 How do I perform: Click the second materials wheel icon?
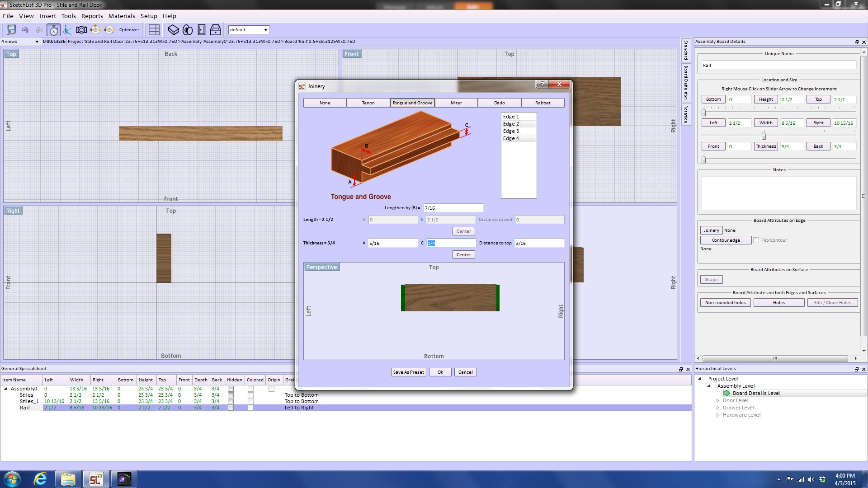[109, 30]
